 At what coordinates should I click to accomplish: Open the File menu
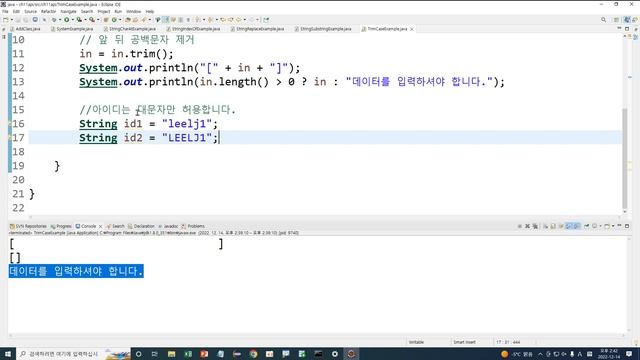5,11
